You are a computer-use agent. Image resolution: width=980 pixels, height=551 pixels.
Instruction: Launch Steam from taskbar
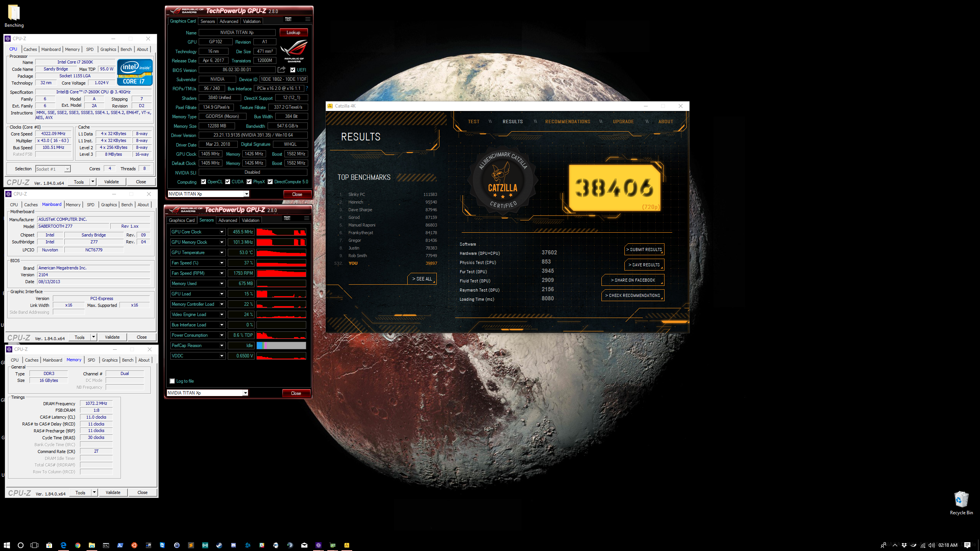[219, 545]
